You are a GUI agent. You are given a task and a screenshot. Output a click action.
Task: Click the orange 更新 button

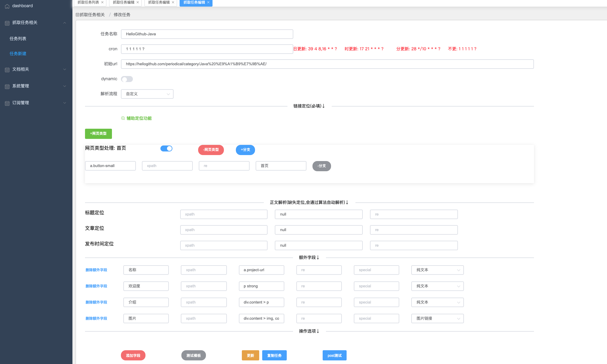pos(250,355)
